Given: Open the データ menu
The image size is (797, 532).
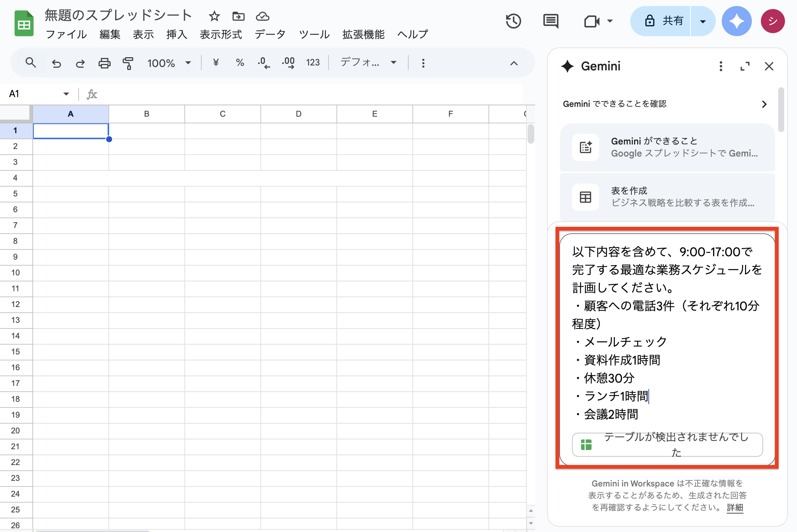Looking at the screenshot, I should tap(270, 35).
